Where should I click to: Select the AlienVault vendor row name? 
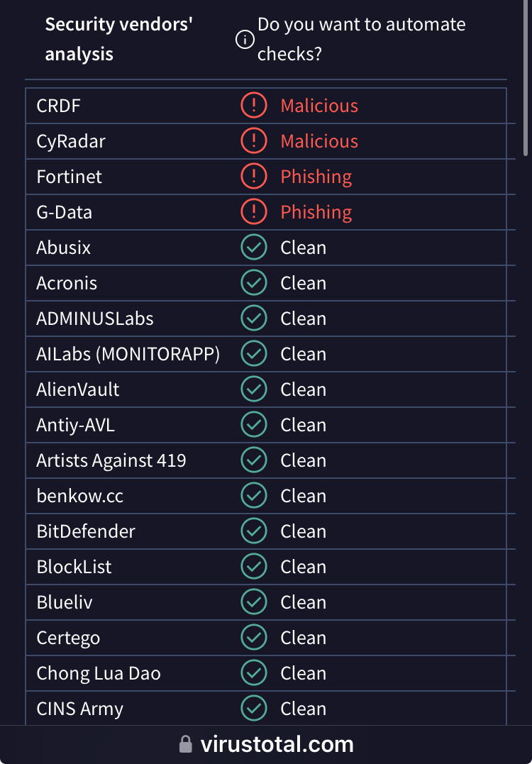(78, 389)
